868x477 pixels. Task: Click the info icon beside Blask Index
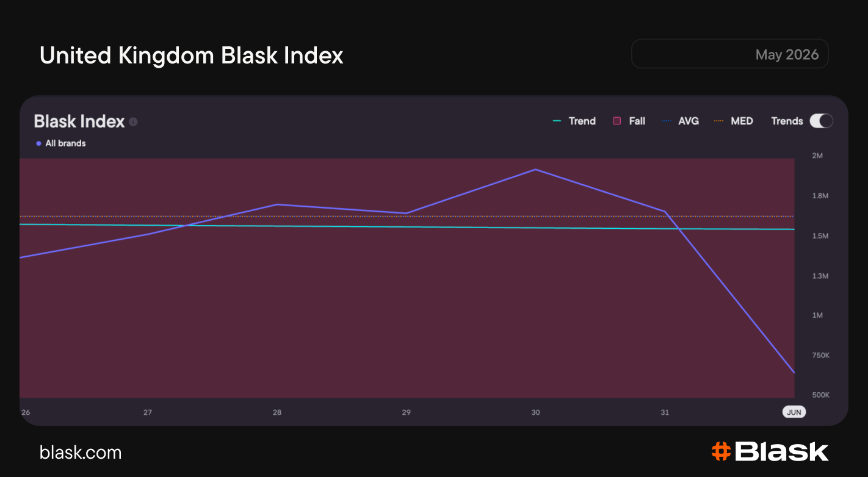[x=133, y=122]
